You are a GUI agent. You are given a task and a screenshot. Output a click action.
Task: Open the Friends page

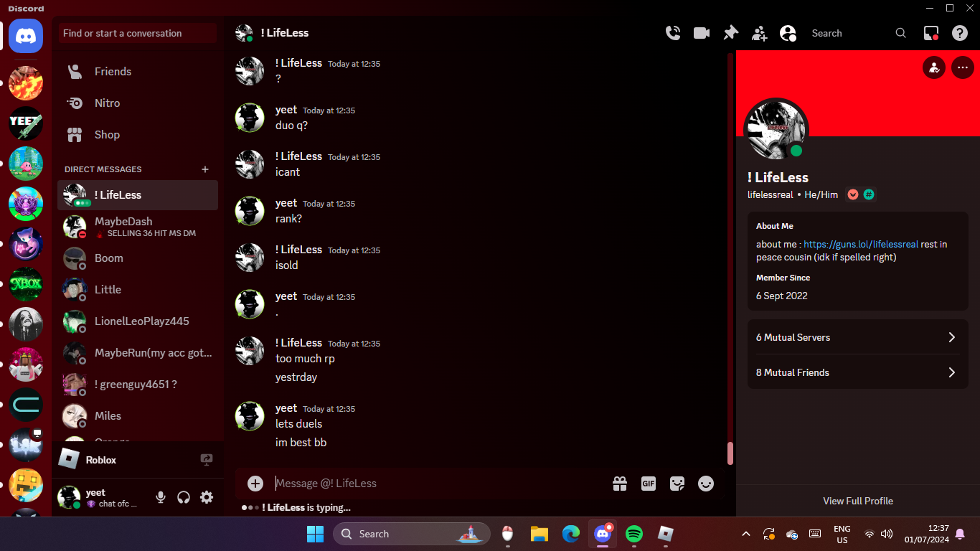pos(138,72)
